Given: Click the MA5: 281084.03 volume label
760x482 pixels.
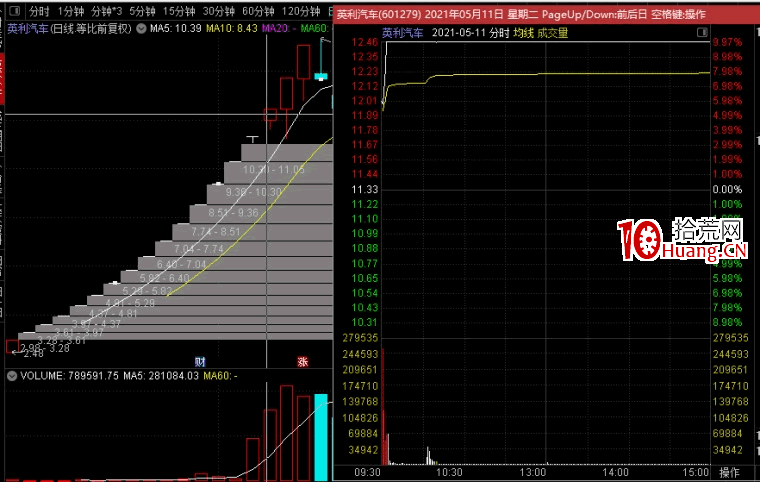Looking at the screenshot, I should (161, 376).
